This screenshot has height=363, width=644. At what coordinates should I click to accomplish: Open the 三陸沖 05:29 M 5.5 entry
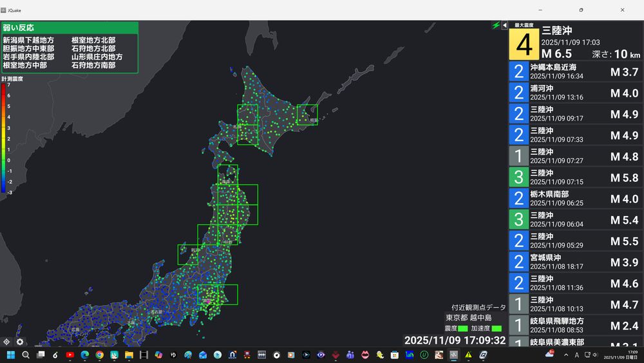coord(576,241)
